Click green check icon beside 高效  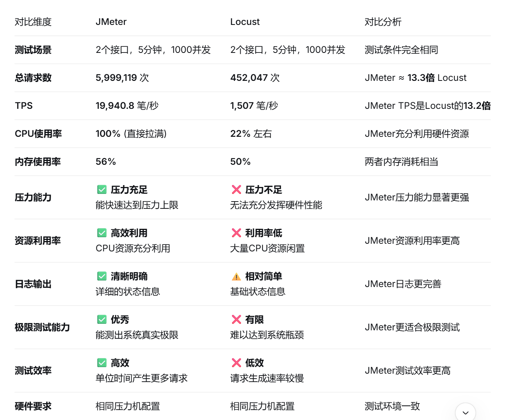102,363
